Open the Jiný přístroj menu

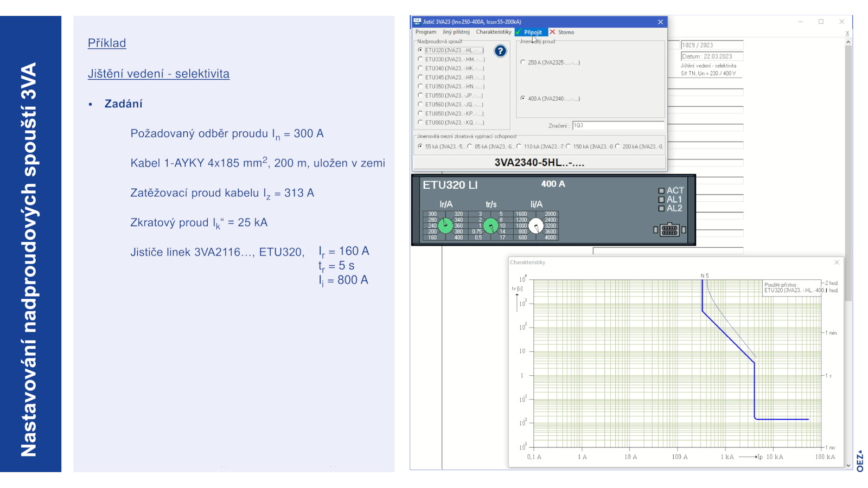pos(456,32)
